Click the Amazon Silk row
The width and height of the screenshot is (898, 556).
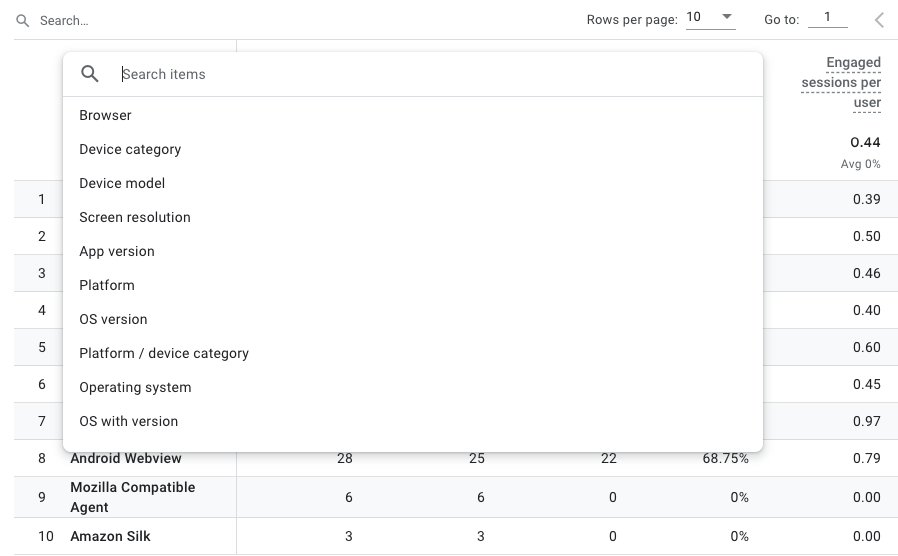tap(110, 536)
